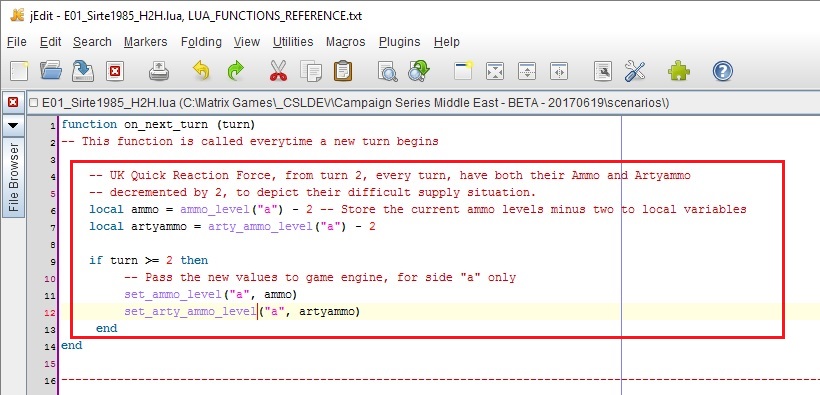
Task: Click 'set_arty_ammo_level' on line 12
Action: tap(190, 312)
